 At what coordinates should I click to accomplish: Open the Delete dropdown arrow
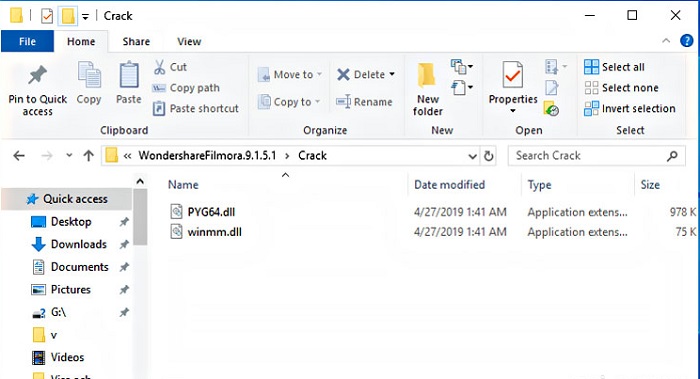[392, 74]
